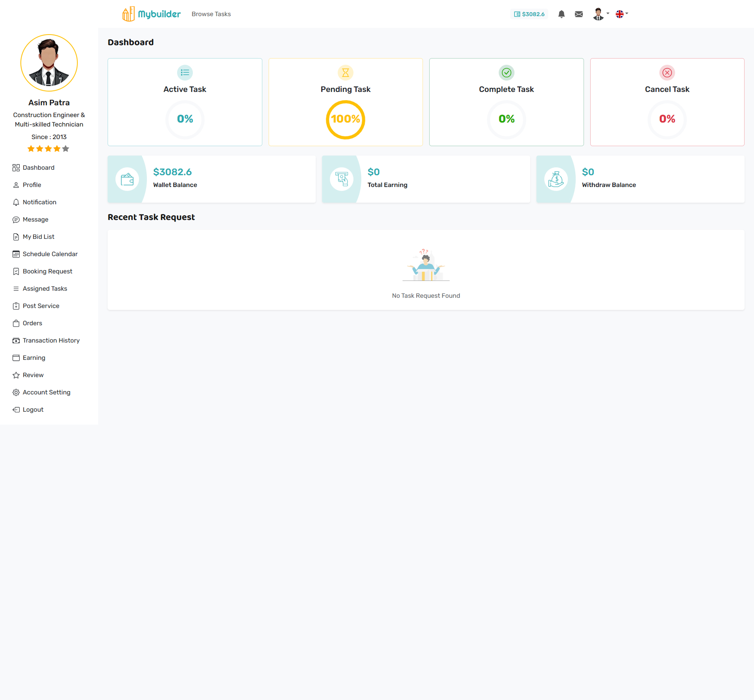Open the language flag dropdown

point(622,14)
